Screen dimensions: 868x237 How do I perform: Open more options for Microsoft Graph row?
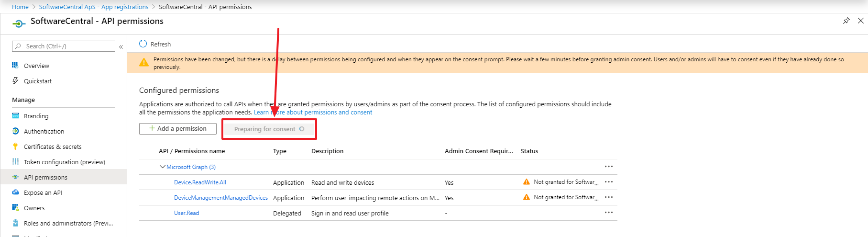click(608, 167)
